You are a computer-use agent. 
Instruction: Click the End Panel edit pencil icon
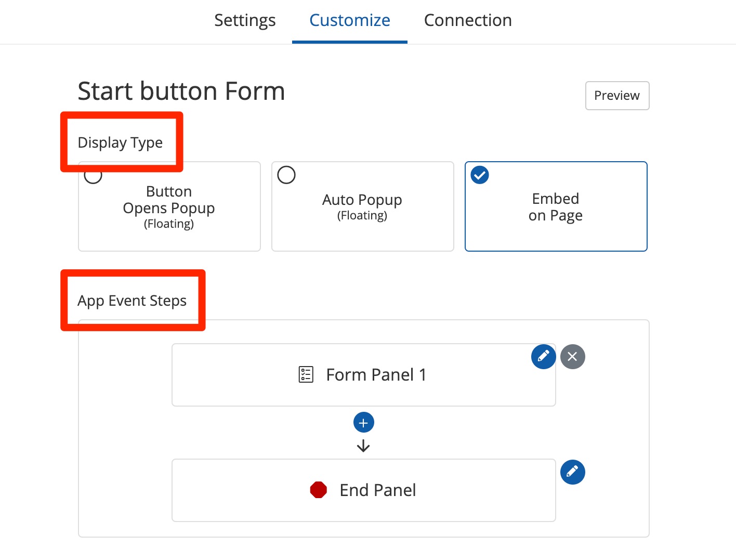point(572,472)
